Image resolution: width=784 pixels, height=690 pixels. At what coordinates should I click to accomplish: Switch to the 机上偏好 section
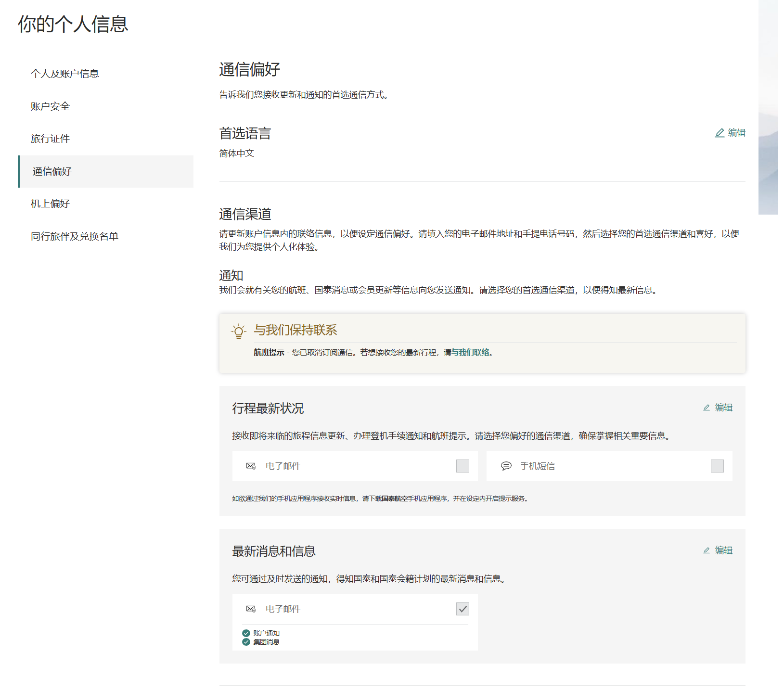tap(50, 204)
